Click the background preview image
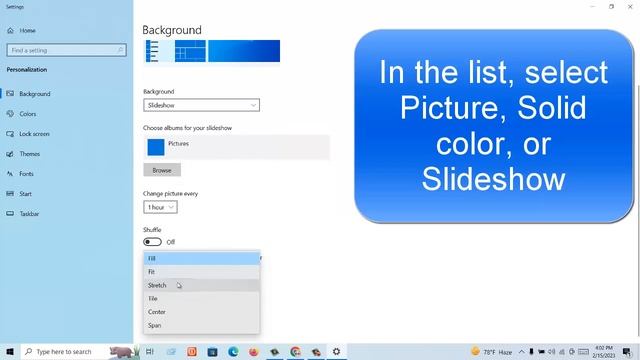 point(212,51)
